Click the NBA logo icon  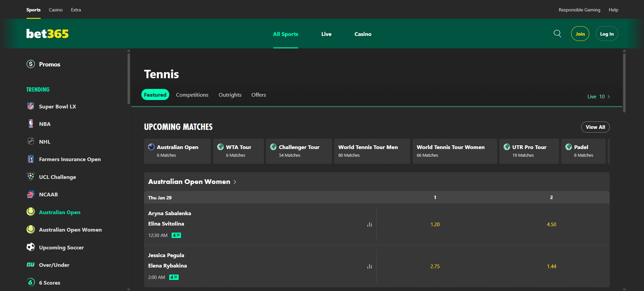(x=31, y=124)
